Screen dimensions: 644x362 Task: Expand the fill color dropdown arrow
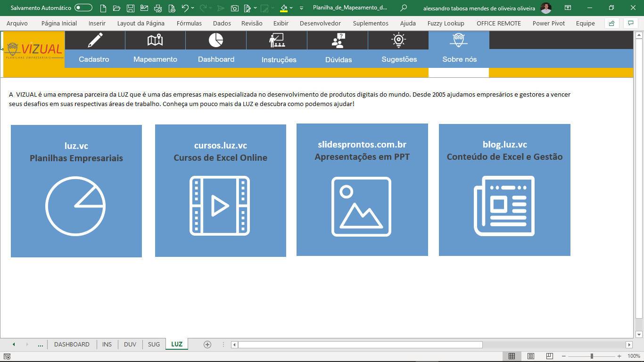(291, 8)
